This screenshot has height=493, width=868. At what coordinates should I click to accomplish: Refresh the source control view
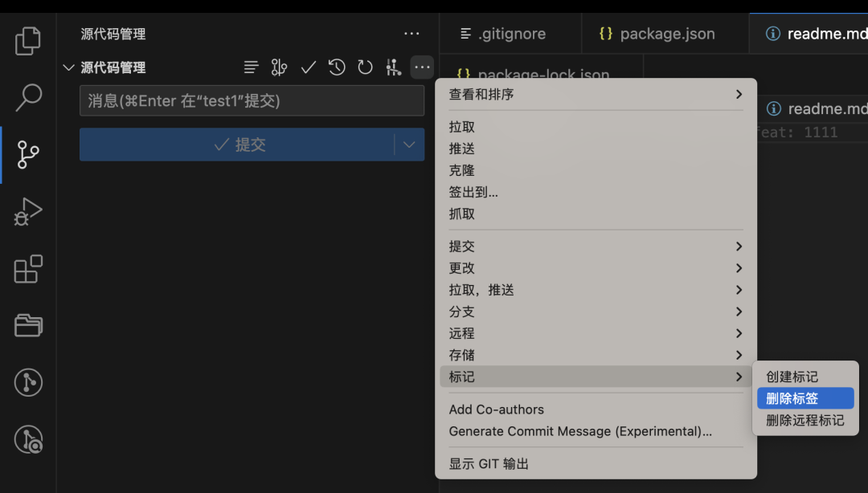pyautogui.click(x=365, y=67)
